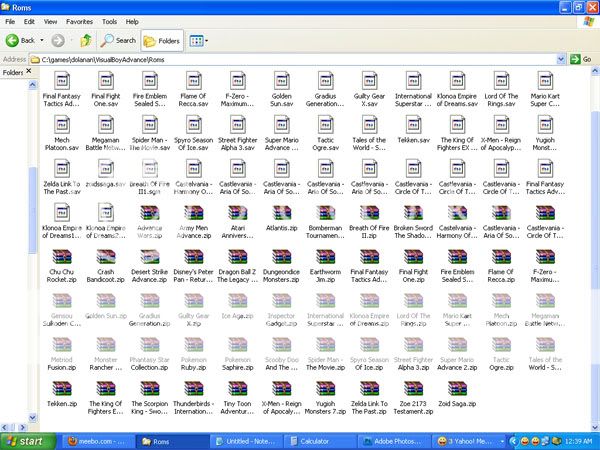Select Zoid Saga.zip archive
Viewport: 600px width, 450px height.
point(457,393)
